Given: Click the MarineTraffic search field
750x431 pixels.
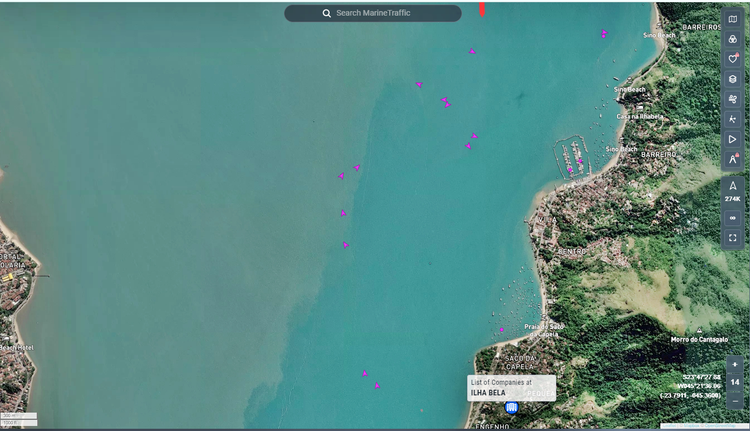Looking at the screenshot, I should (372, 13).
